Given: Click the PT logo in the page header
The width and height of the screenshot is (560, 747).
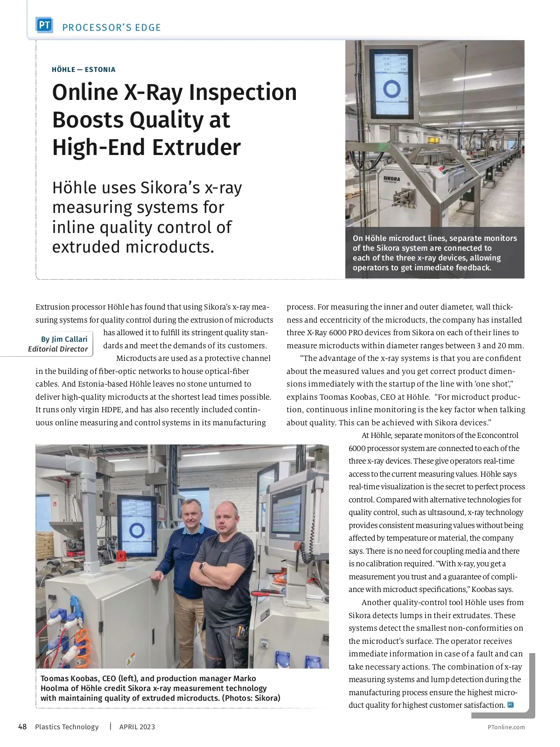Looking at the screenshot, I should 44,25.
